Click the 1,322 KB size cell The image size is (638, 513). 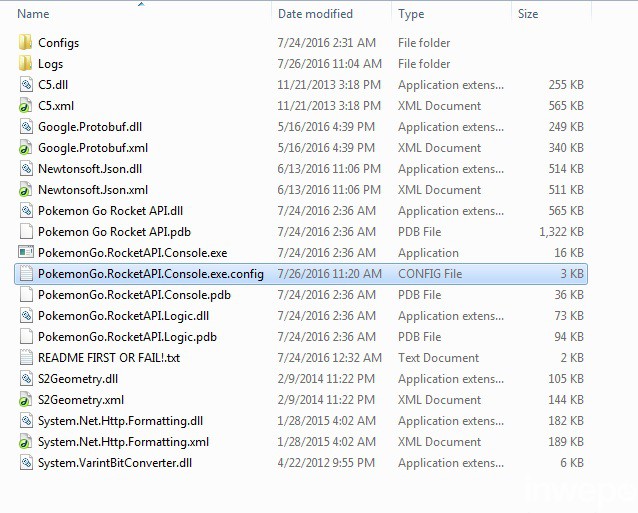(562, 232)
